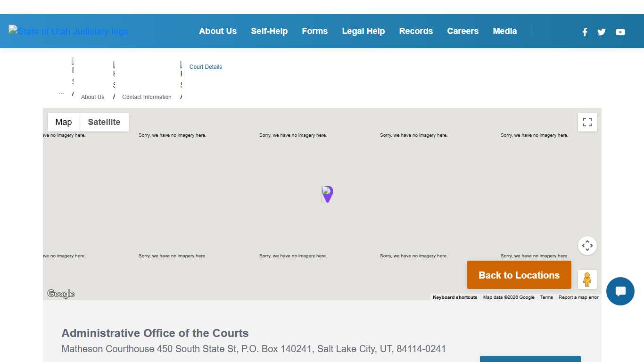Open Google Maps Keyboard shortcuts
This screenshot has width=644, height=362.
[x=454, y=297]
